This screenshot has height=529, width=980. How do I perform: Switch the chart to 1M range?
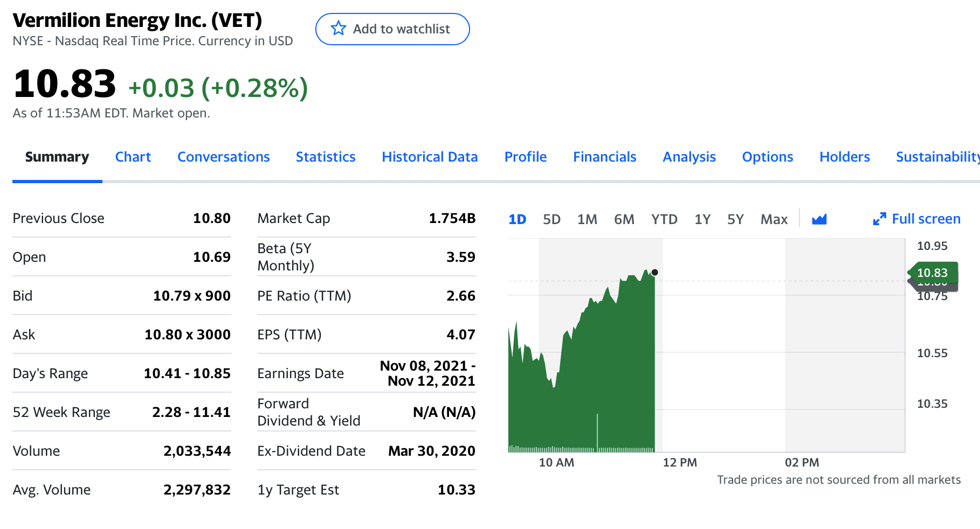pyautogui.click(x=587, y=219)
